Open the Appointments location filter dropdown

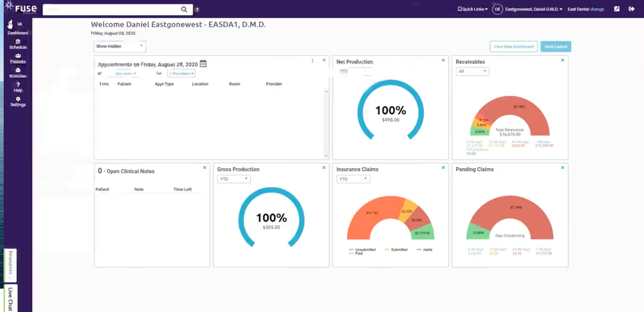[x=123, y=73]
